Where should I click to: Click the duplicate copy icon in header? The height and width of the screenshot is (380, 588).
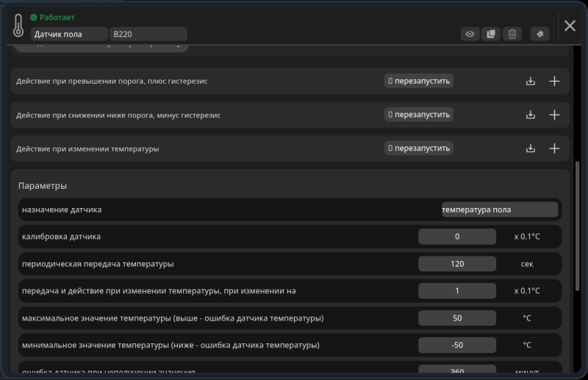tap(491, 34)
